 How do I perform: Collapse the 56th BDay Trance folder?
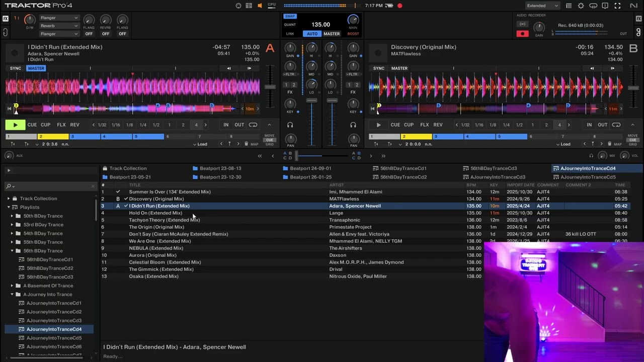click(x=12, y=251)
